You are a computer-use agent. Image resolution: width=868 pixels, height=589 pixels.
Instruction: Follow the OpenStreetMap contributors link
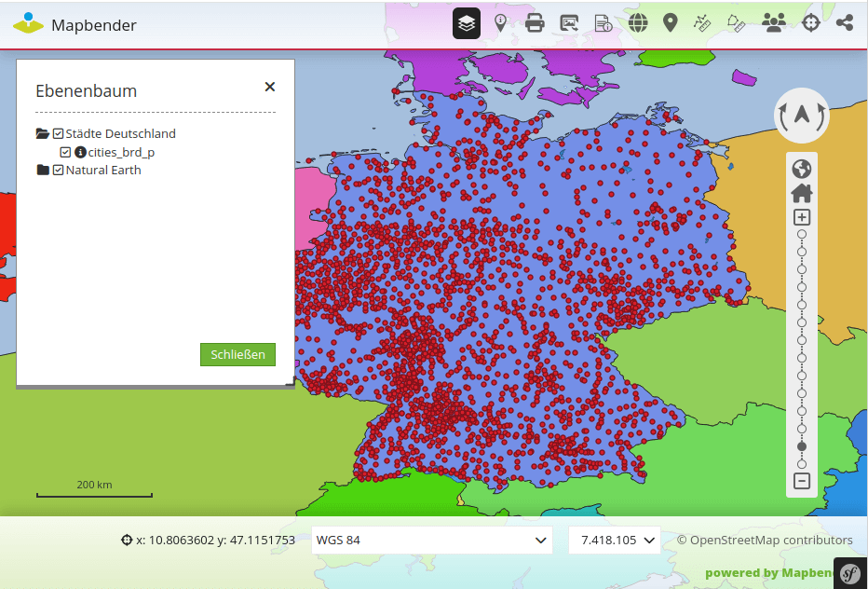[x=766, y=540]
